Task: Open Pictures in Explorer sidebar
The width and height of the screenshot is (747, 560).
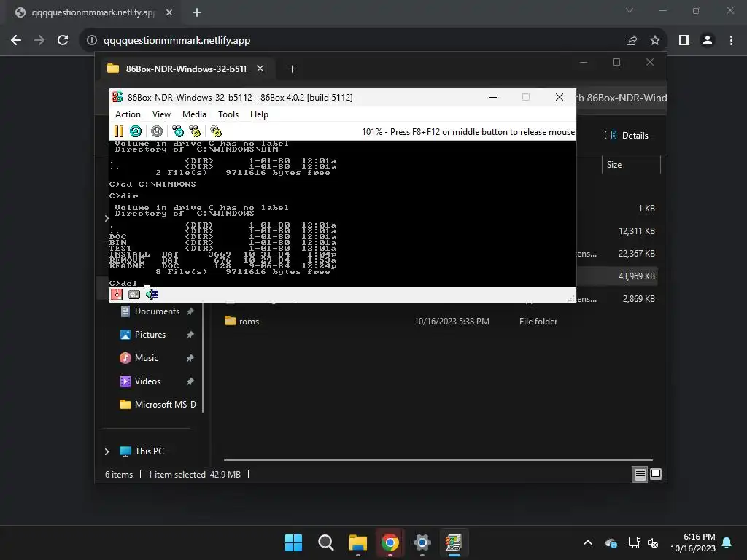Action: pyautogui.click(x=150, y=335)
